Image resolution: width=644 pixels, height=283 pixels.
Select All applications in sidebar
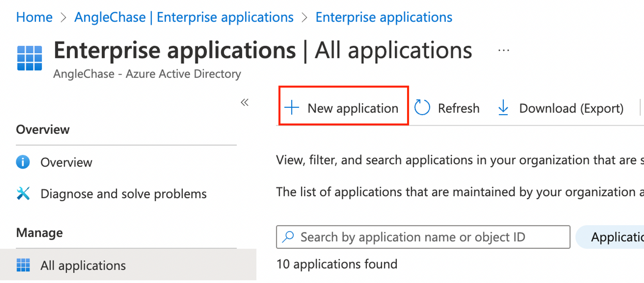coord(128,265)
